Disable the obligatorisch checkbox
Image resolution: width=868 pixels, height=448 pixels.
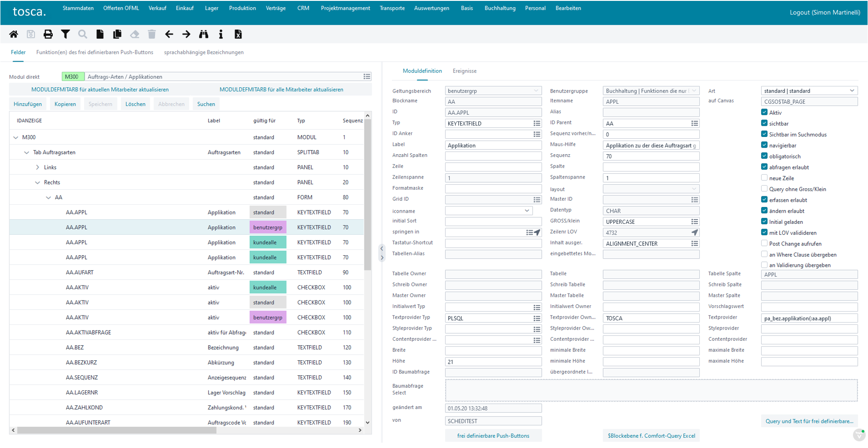tap(765, 156)
